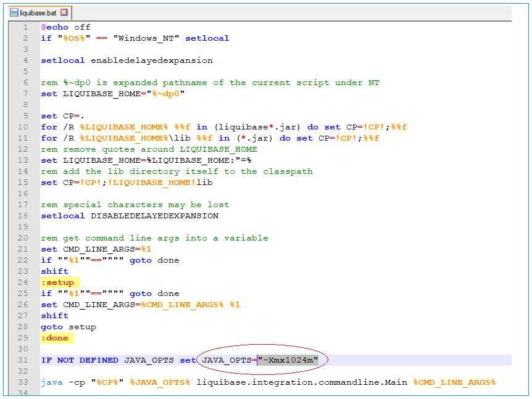Click the save disk icon on liquibase.bat tab

coord(14,13)
